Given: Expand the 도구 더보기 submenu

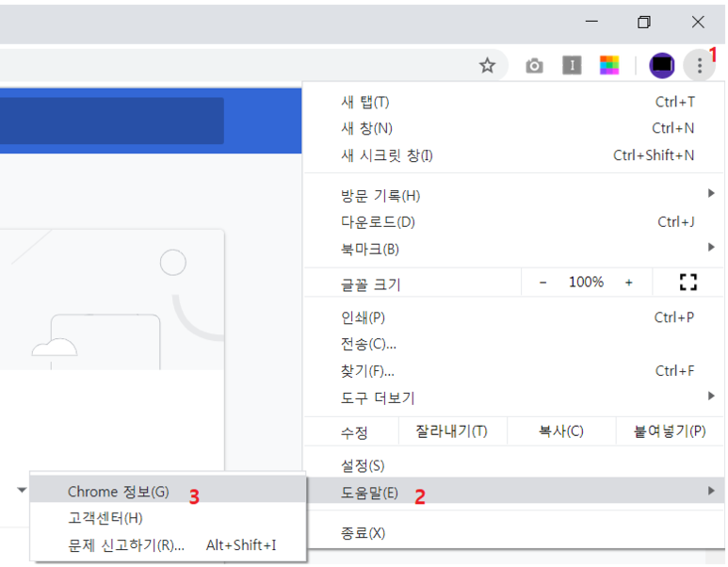Looking at the screenshot, I should 514,397.
